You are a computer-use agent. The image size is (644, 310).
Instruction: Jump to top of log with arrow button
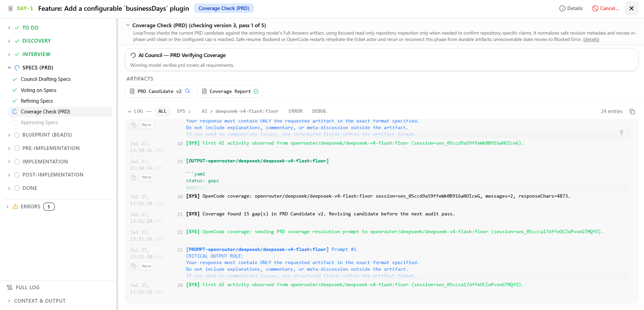pos(622,133)
